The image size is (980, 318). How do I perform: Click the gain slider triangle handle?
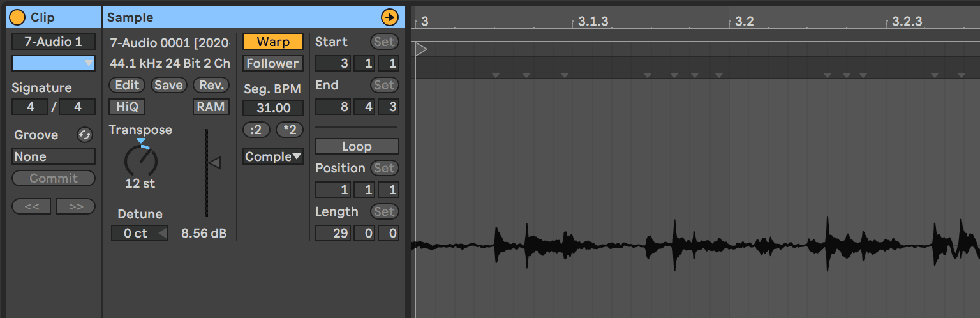[x=214, y=163]
